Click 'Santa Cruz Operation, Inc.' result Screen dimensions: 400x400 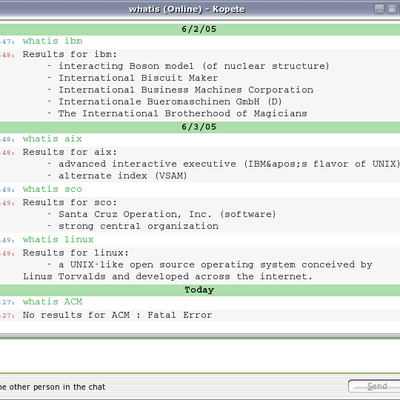point(167,214)
